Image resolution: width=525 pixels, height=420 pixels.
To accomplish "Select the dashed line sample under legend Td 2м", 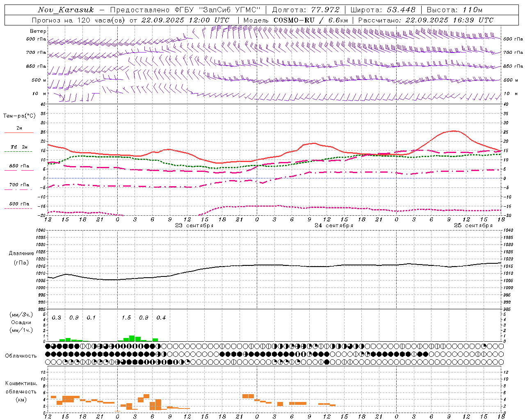I will click(18, 152).
